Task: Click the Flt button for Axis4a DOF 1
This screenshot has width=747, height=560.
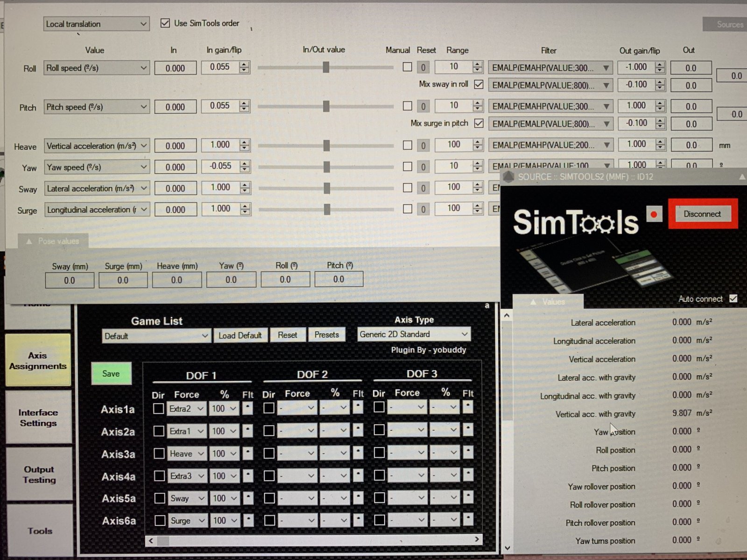Action: 248,476
